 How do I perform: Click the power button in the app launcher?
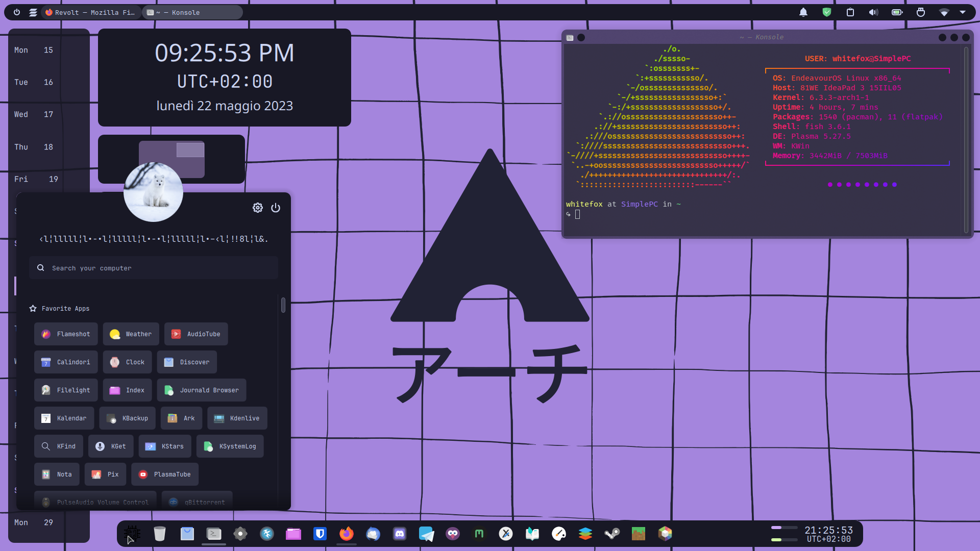276,208
